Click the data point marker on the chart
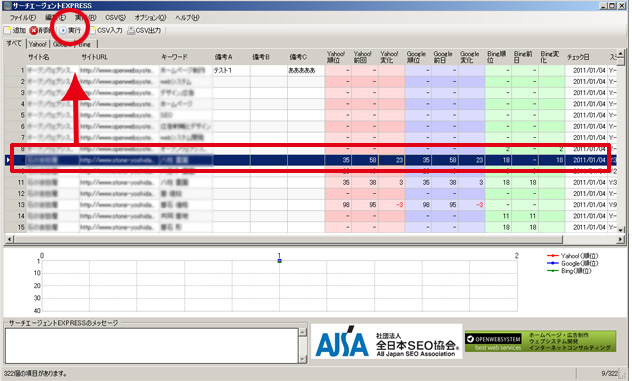 coord(279,261)
